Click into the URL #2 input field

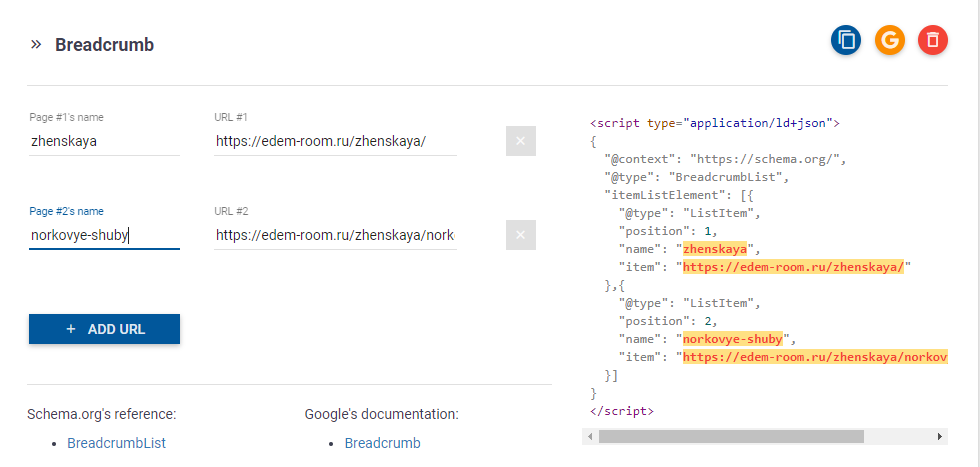[335, 235]
